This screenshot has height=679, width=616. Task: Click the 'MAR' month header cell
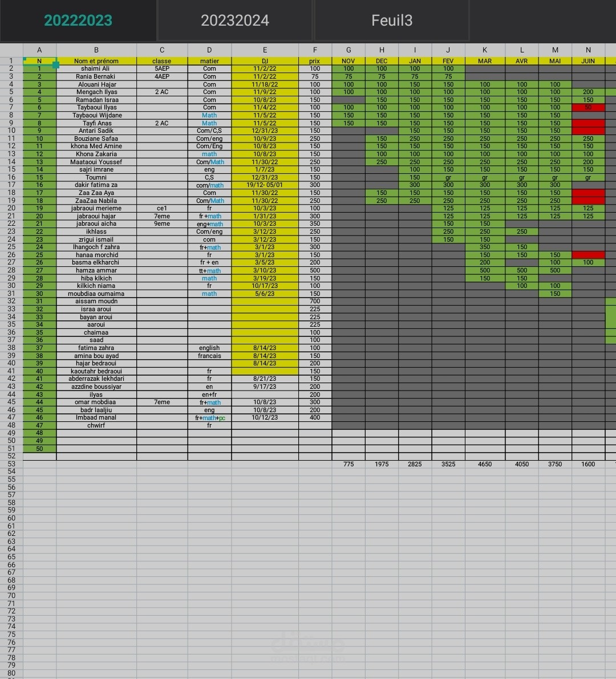coord(485,61)
